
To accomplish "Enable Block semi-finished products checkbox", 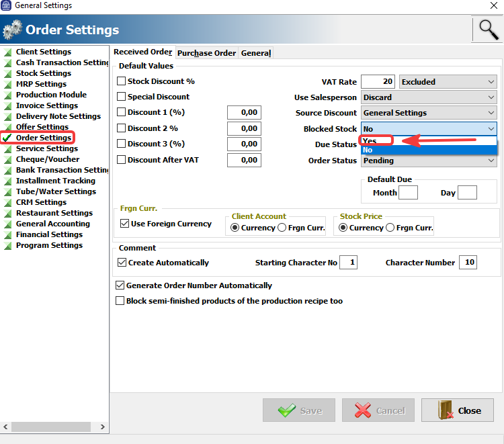I will tap(120, 301).
